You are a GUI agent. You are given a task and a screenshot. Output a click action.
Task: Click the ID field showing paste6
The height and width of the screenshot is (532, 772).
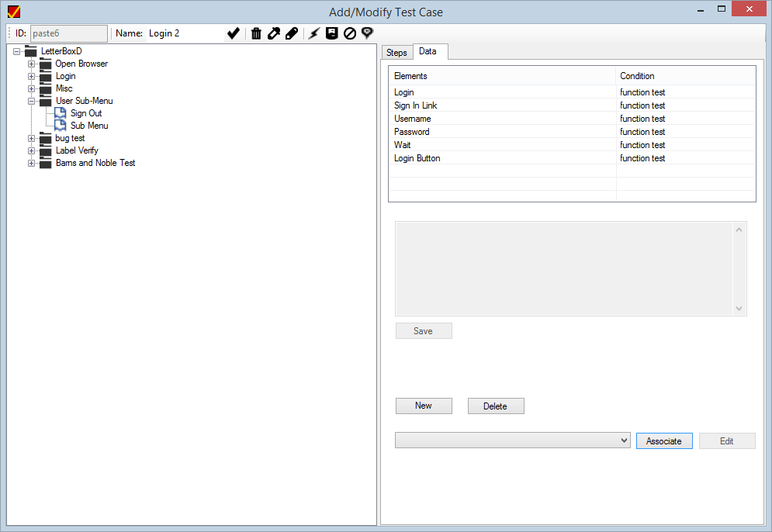point(69,33)
